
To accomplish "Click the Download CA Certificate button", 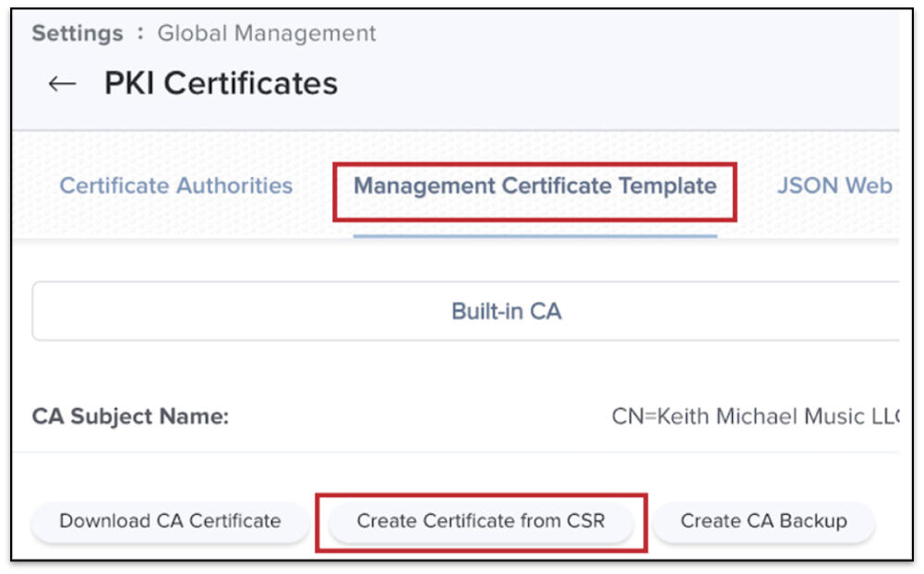I will pyautogui.click(x=170, y=521).
